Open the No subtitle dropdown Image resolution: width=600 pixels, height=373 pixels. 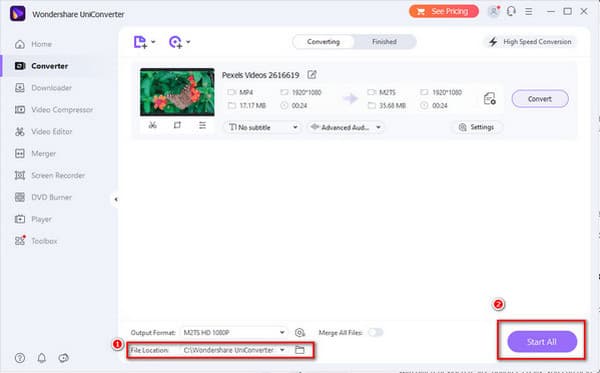(x=263, y=127)
